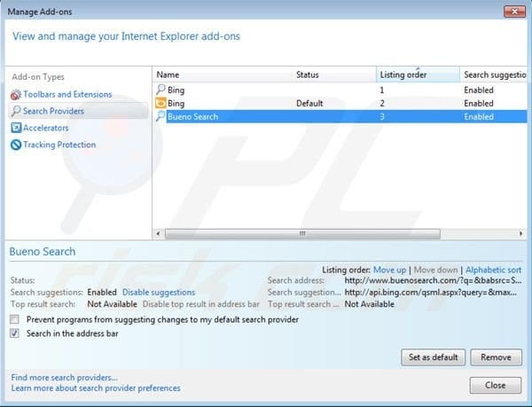Click Move up listing order link
532x407 pixels.
(x=389, y=270)
